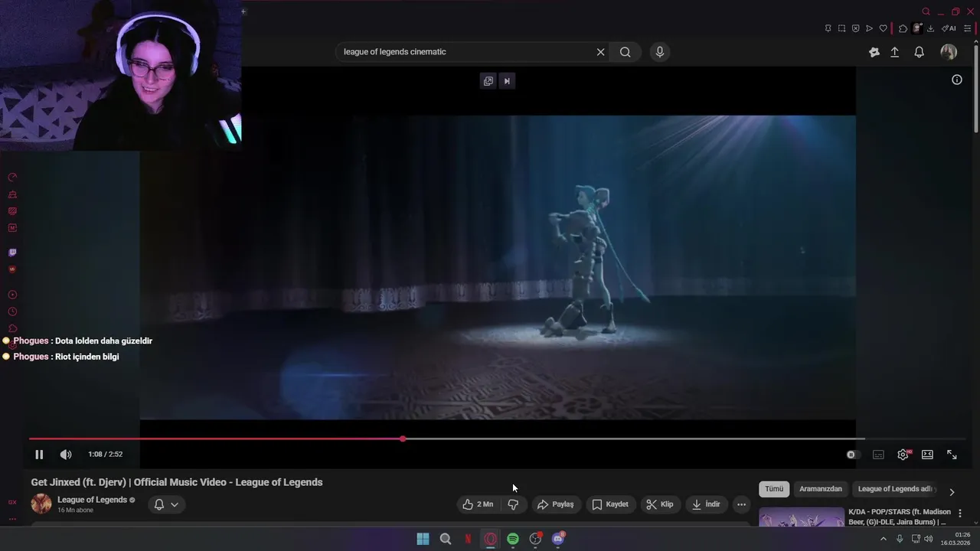Open the League of Legends channel link

92,500
